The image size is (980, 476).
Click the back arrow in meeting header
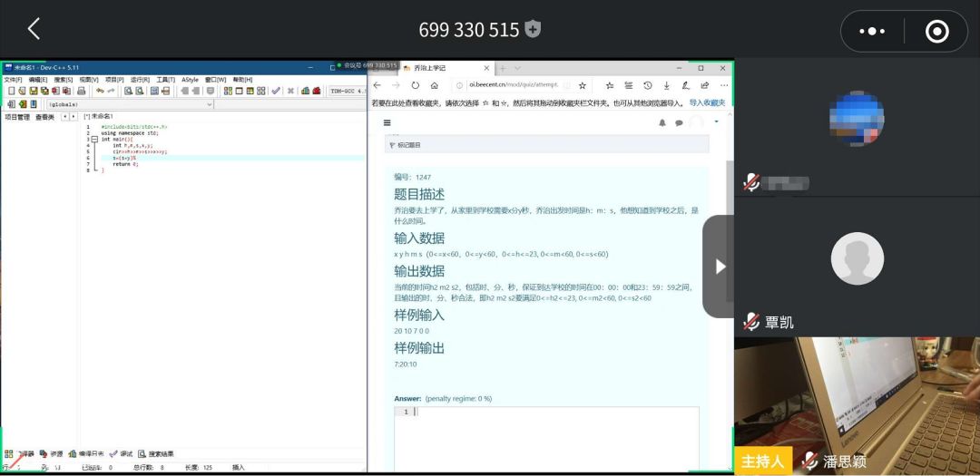pos(34,29)
